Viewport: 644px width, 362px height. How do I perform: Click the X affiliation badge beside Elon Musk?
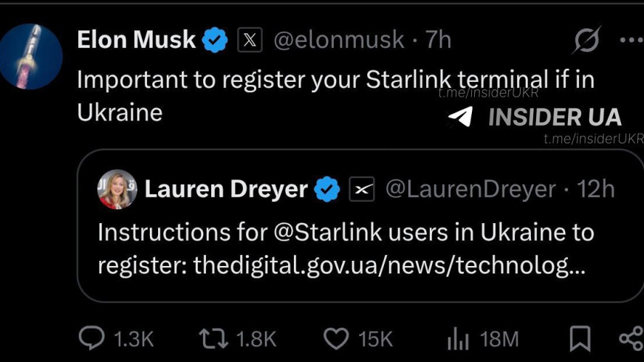click(x=250, y=40)
